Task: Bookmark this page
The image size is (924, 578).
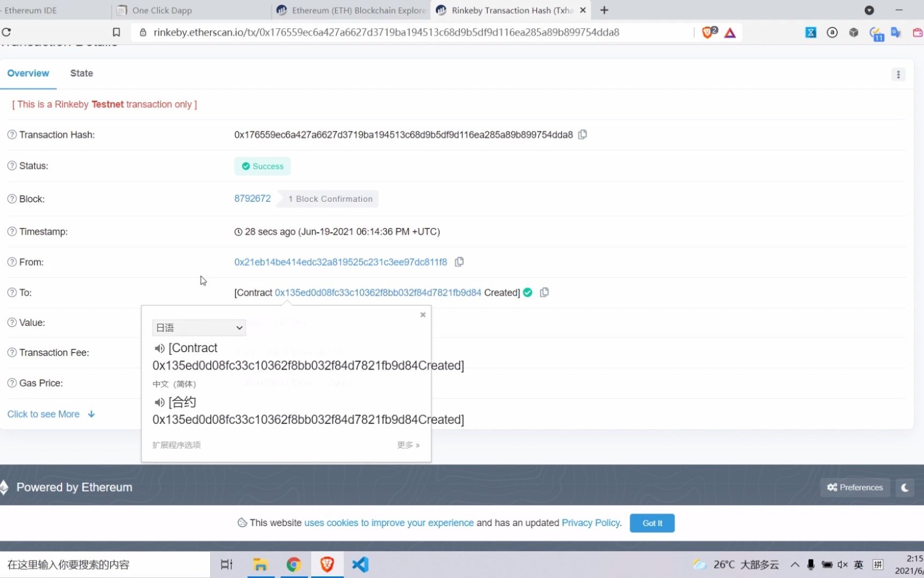Action: [116, 32]
